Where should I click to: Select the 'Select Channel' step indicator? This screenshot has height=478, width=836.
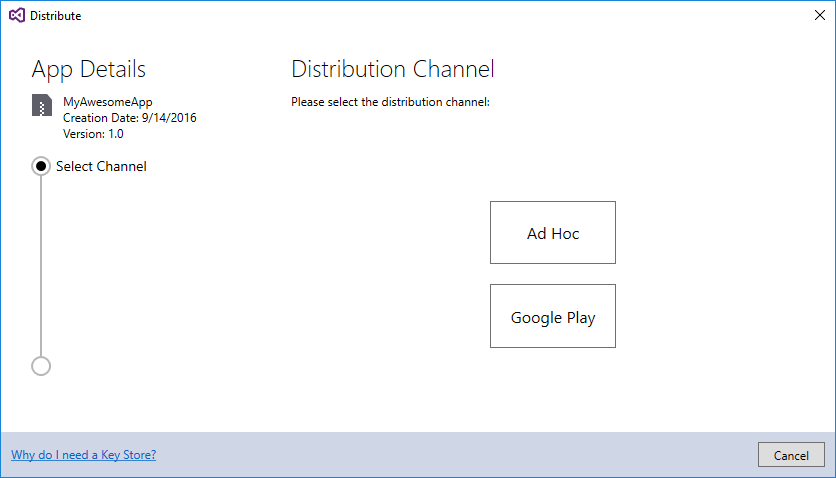41,166
